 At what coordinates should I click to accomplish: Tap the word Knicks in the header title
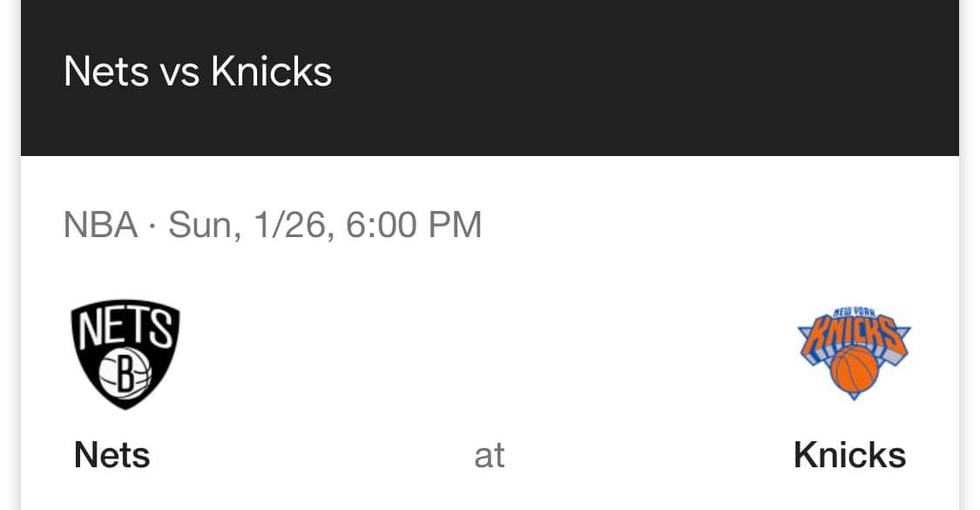271,71
